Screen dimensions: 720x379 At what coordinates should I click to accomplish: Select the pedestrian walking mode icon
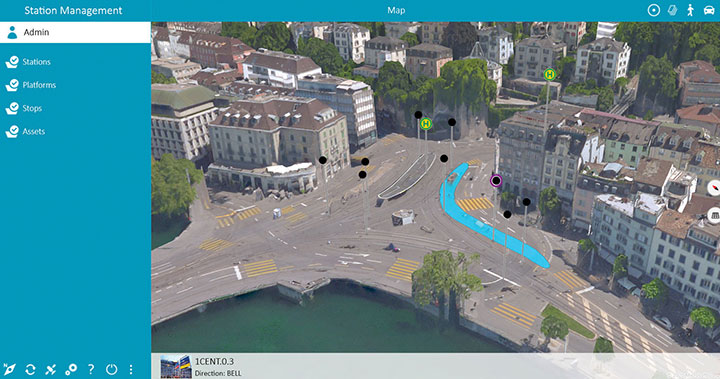690,10
